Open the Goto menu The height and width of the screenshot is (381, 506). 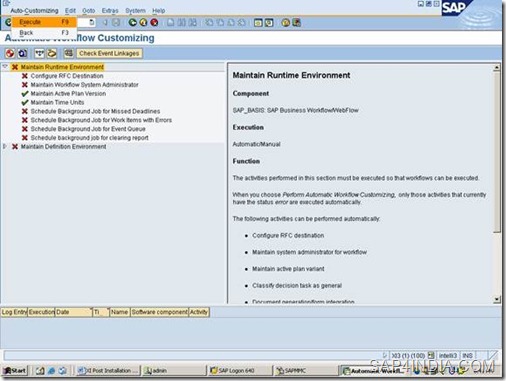click(x=89, y=11)
